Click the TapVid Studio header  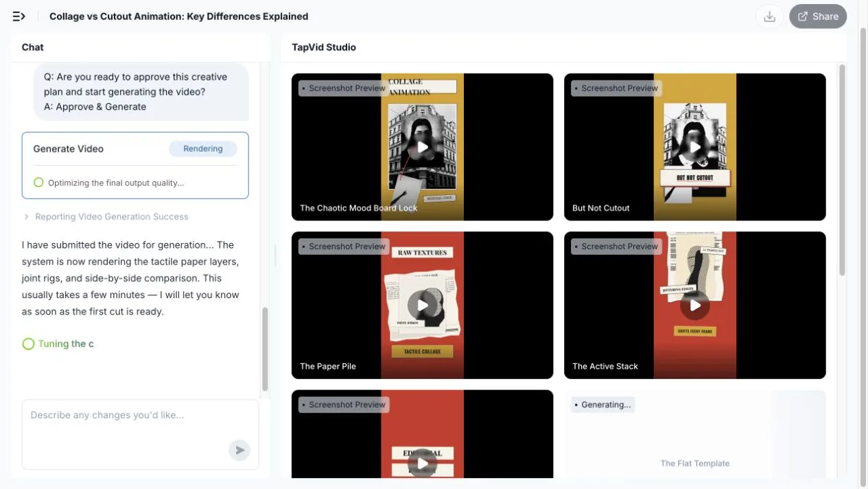click(x=324, y=47)
